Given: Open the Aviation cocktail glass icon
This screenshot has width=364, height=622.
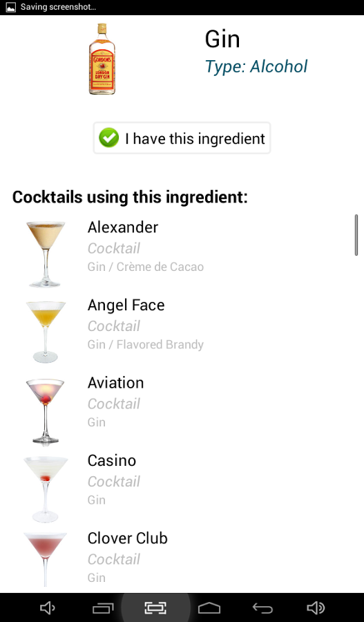Looking at the screenshot, I should click(x=46, y=410).
